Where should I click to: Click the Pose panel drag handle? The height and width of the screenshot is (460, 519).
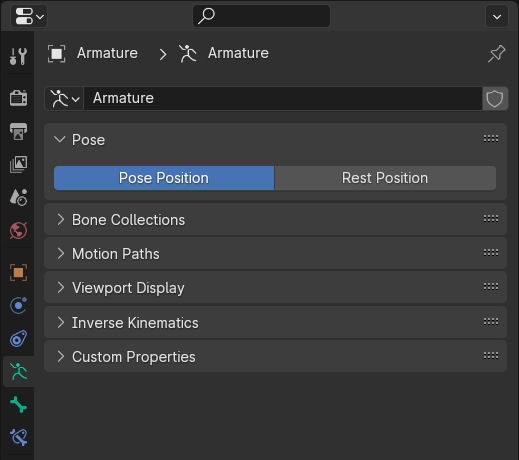pyautogui.click(x=491, y=139)
